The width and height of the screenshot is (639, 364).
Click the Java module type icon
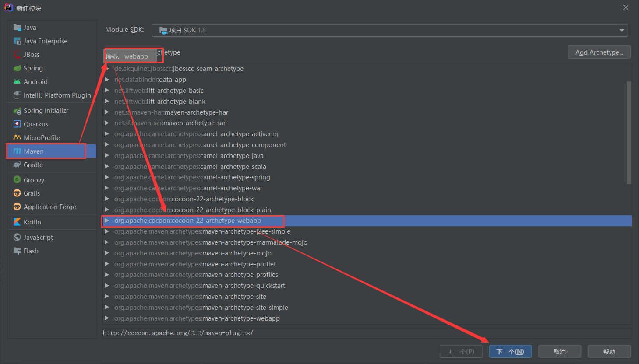(x=17, y=28)
